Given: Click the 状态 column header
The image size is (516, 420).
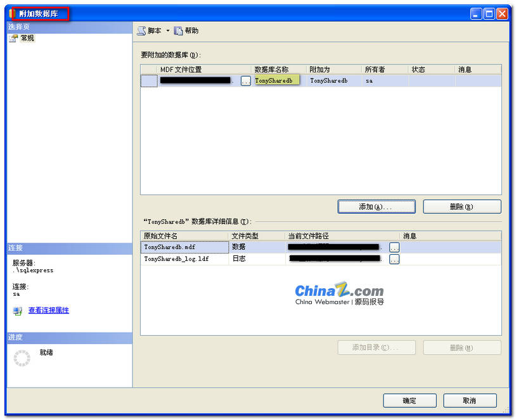Looking at the screenshot, I should click(432, 70).
